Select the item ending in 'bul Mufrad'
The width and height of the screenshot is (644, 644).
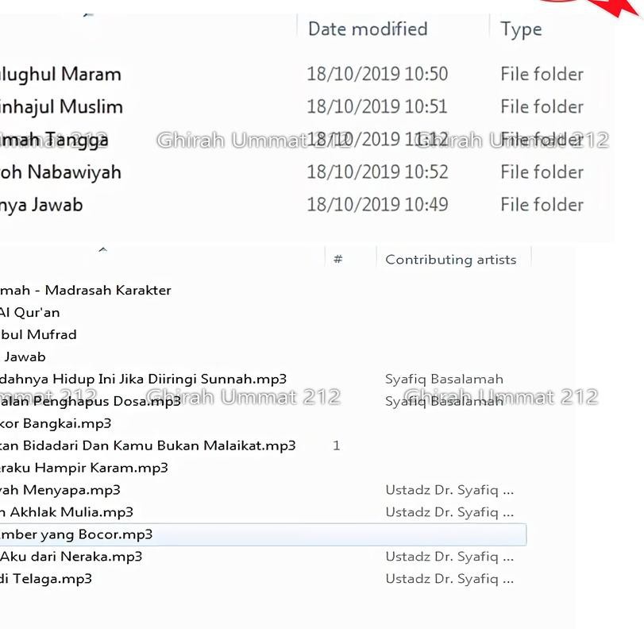point(38,335)
